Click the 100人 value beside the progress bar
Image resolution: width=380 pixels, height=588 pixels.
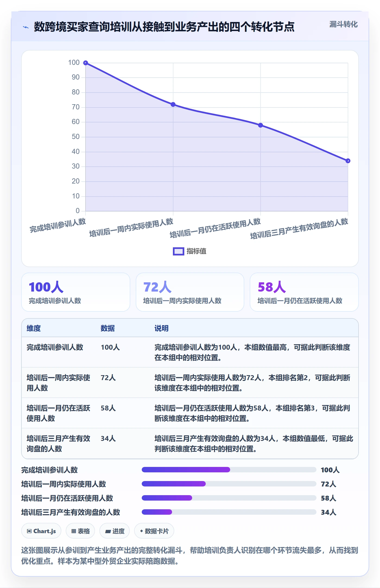coord(330,470)
